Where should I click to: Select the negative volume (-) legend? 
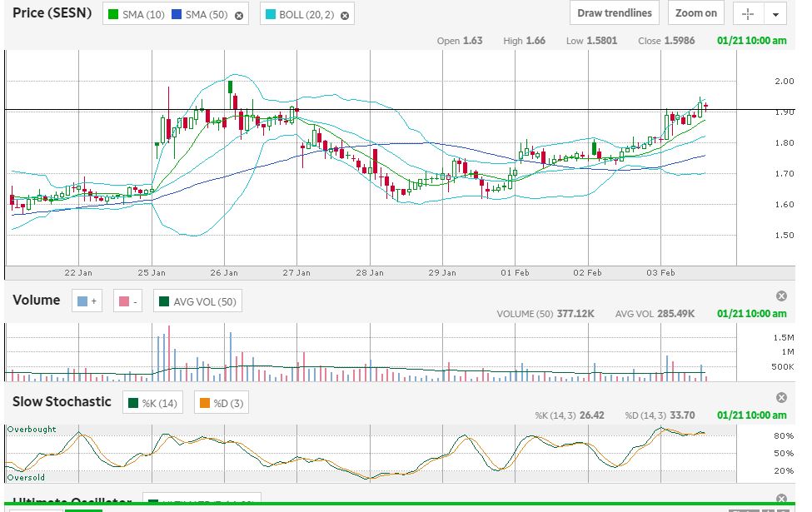click(x=127, y=301)
